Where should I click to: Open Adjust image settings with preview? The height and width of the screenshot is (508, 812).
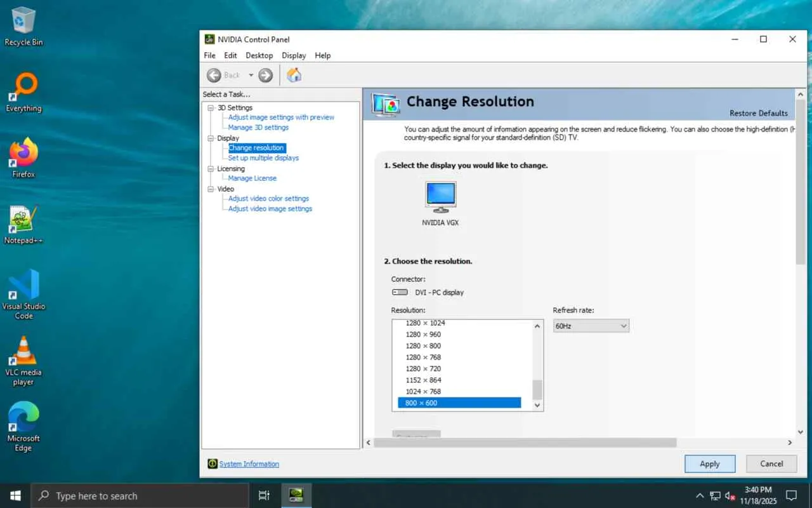281,117
